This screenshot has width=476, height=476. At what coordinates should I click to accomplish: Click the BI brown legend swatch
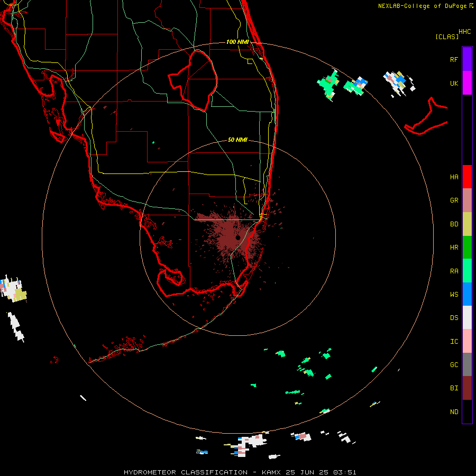(x=467, y=388)
